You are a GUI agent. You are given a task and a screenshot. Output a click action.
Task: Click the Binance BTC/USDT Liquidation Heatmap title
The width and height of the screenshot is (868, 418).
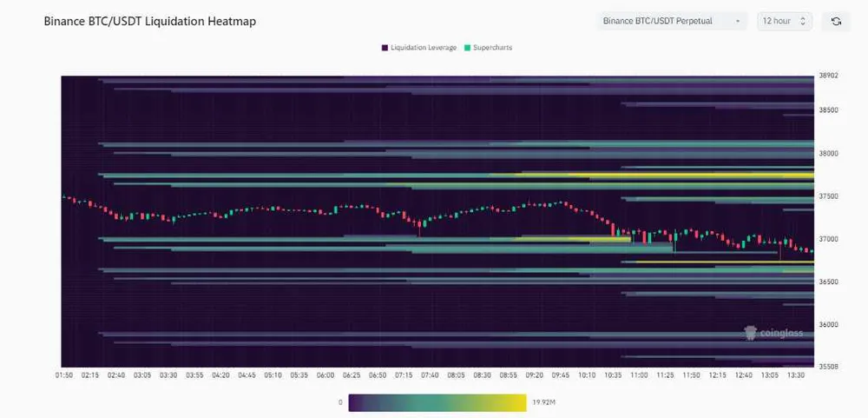pos(150,21)
